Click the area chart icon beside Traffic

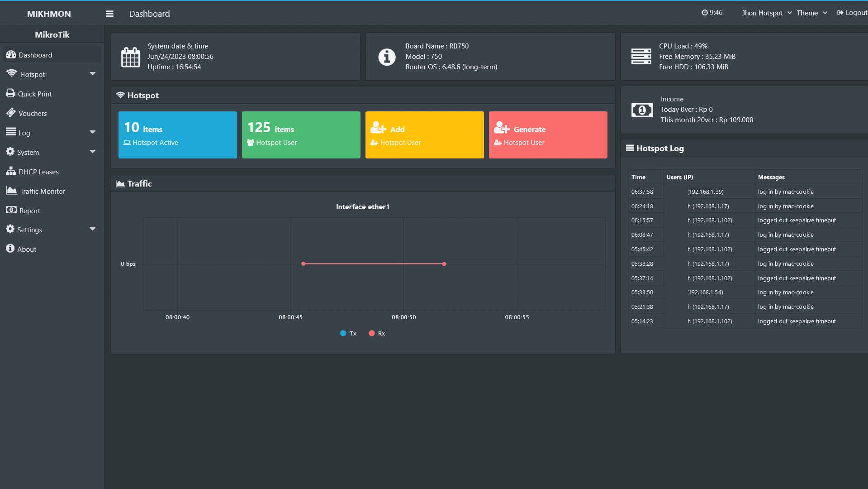click(x=120, y=183)
